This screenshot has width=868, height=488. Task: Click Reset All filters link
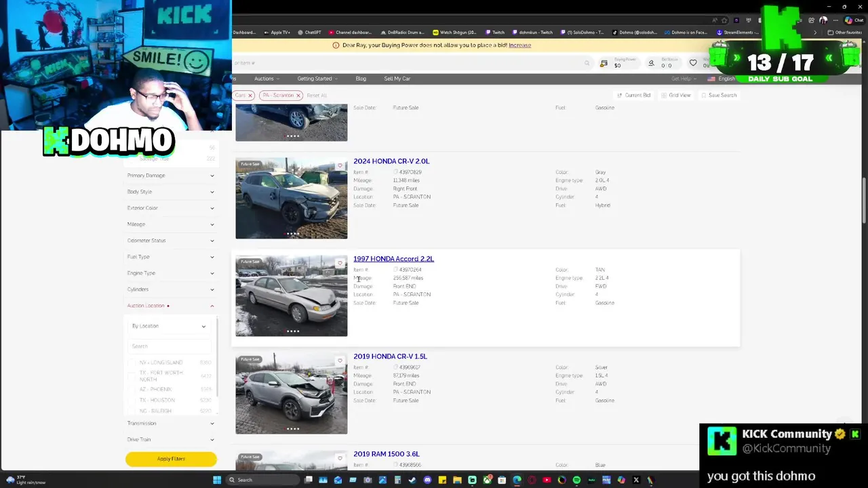(317, 96)
